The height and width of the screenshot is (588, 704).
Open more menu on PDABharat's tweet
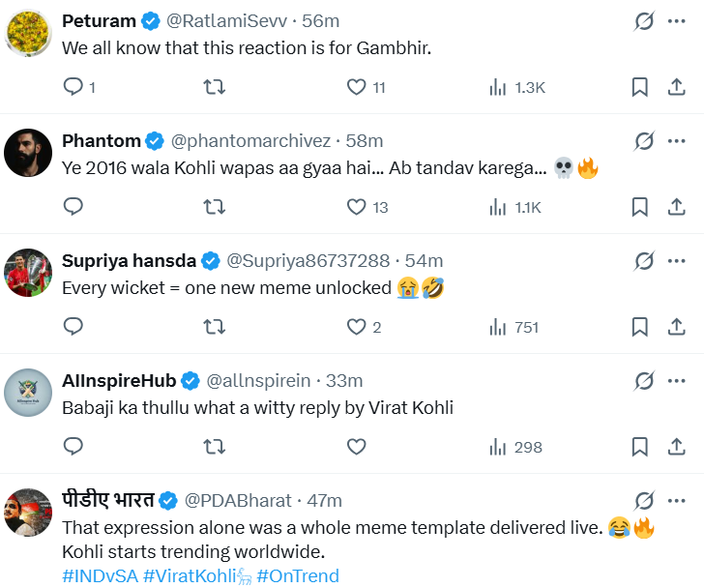tap(677, 501)
